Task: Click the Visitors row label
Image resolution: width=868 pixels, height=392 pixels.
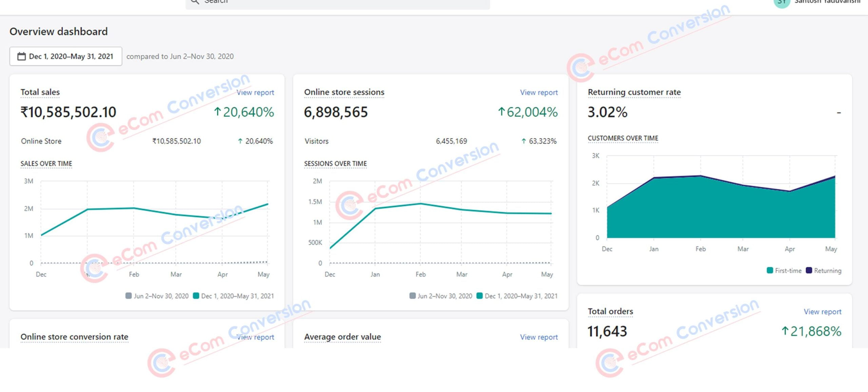Action: coord(316,141)
